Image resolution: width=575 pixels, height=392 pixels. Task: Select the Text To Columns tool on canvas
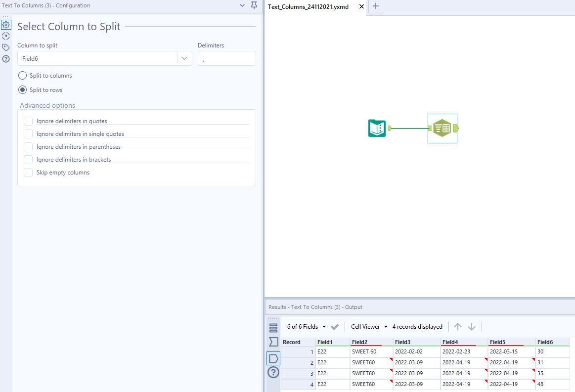[x=442, y=128]
